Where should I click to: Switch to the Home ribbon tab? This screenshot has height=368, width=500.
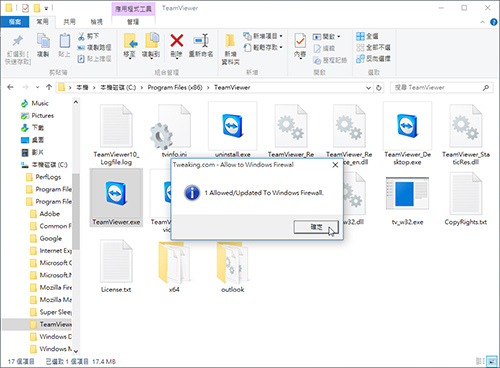point(42,22)
